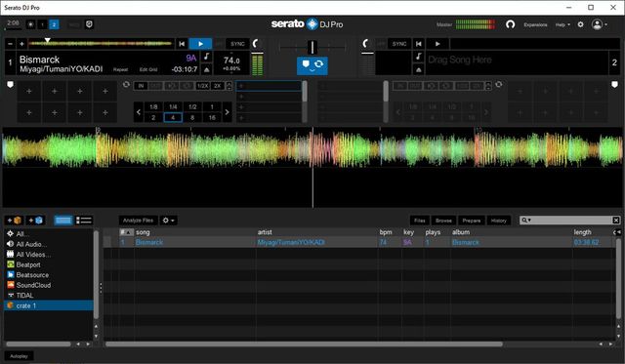The width and height of the screenshot is (625, 364).
Task: Switch library to simple list view
Action: (x=84, y=221)
